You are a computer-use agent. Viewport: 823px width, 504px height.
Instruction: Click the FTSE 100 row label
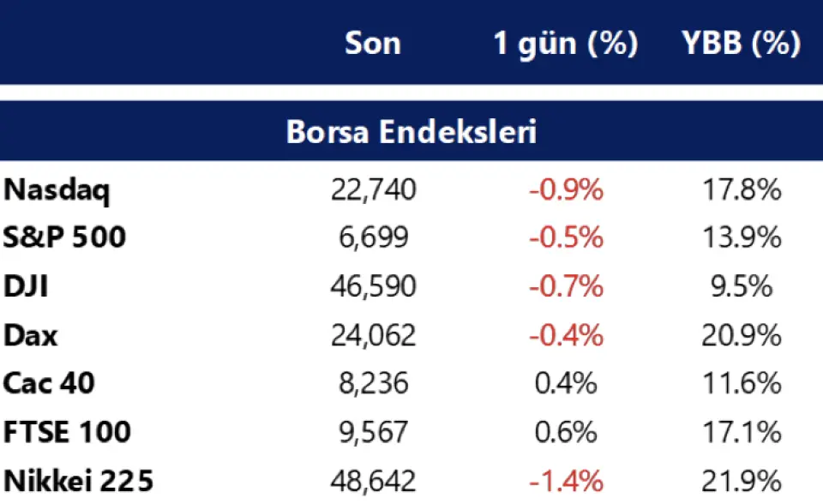(x=67, y=431)
